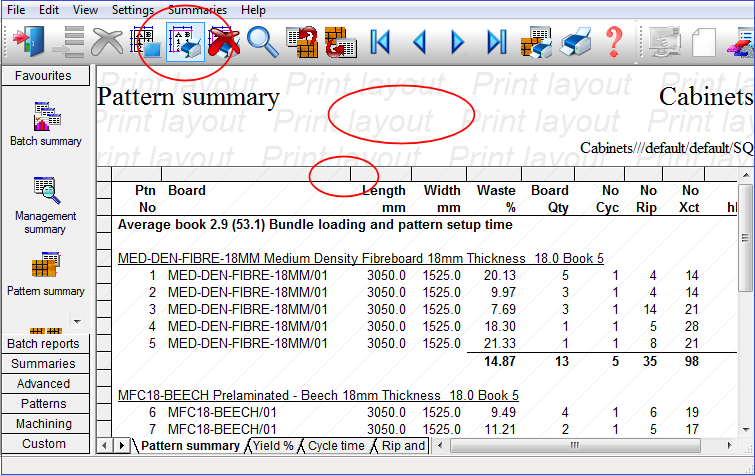Click the horizontal scrollbar right arrow
The height and width of the screenshot is (476, 755).
tap(729, 446)
